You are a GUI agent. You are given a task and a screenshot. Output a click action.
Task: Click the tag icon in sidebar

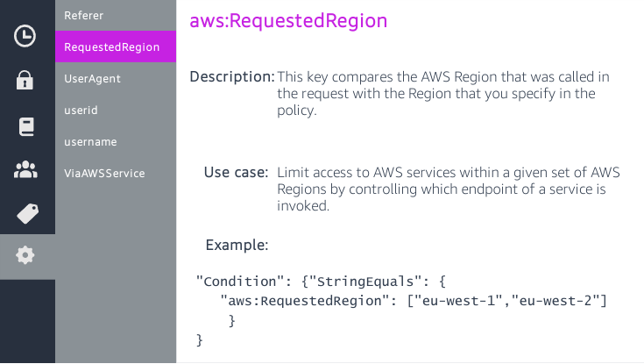pyautogui.click(x=26, y=213)
